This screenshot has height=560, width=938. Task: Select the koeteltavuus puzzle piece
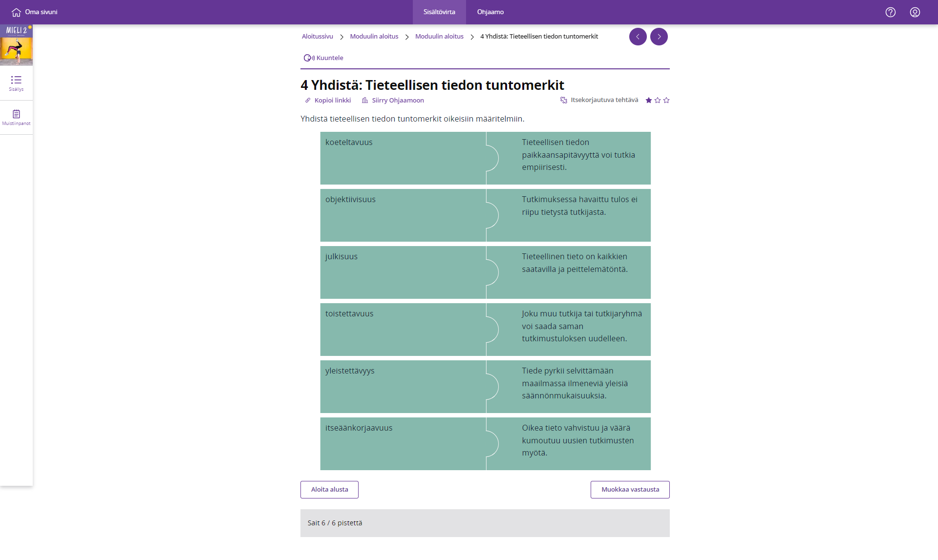(403, 158)
